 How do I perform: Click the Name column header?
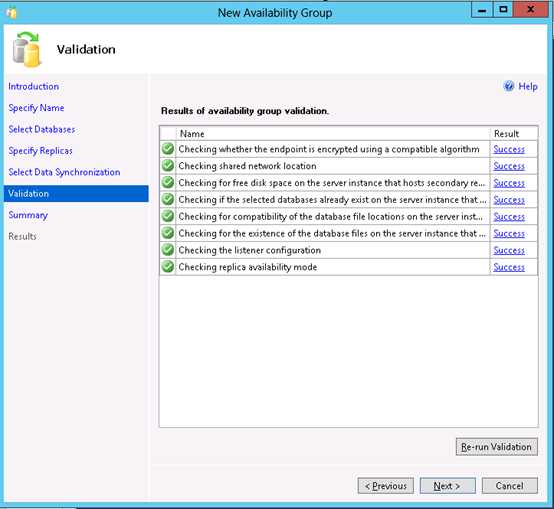pos(332,134)
